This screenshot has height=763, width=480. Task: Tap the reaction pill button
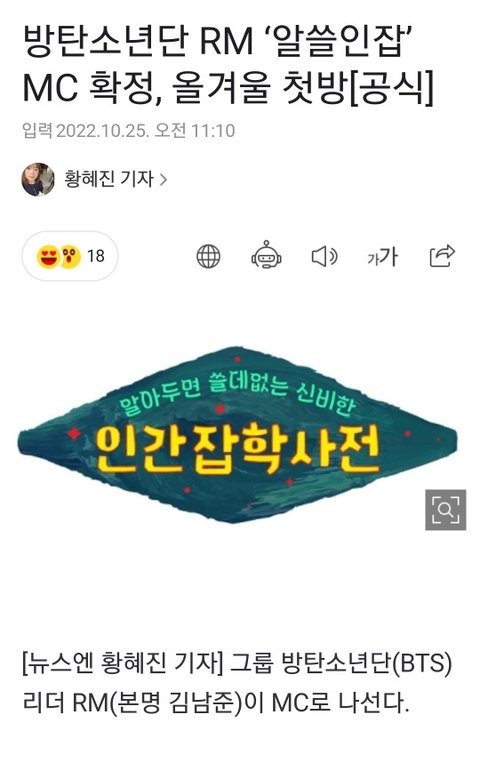coord(70,256)
